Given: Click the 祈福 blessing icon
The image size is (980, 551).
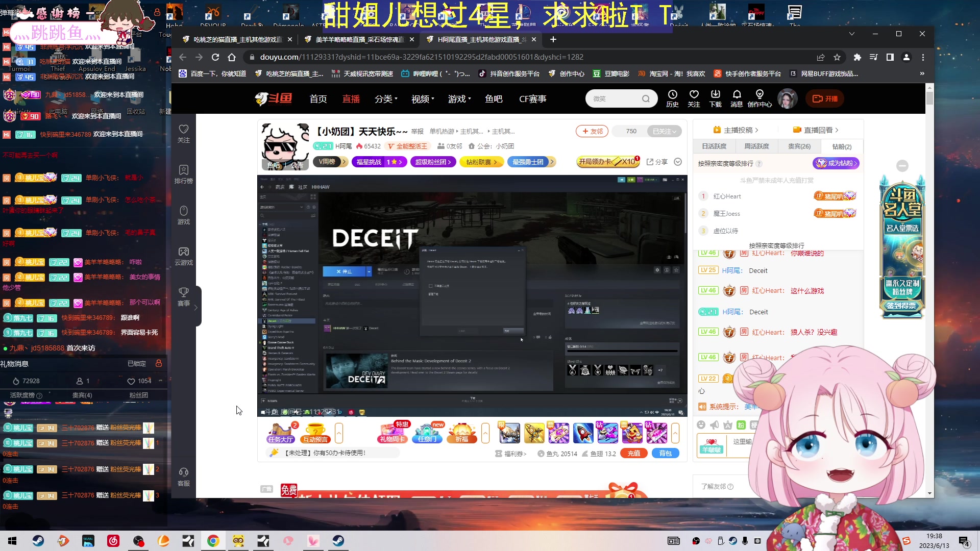Looking at the screenshot, I should 462,433.
